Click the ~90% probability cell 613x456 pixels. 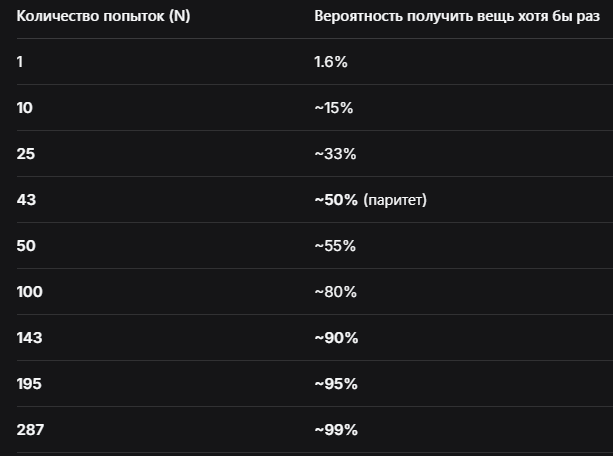point(335,338)
